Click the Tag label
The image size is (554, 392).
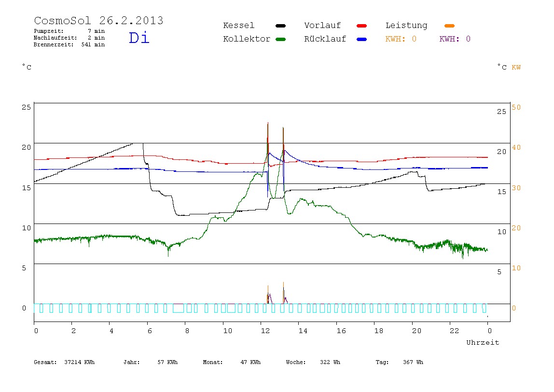pos(382,362)
